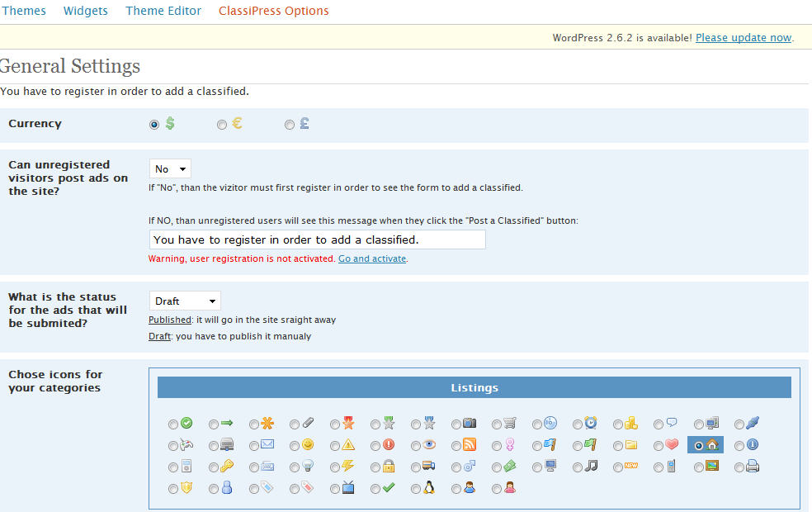The image size is (812, 512).
Task: Tick the radio button beside the padlock icon
Action: click(375, 467)
